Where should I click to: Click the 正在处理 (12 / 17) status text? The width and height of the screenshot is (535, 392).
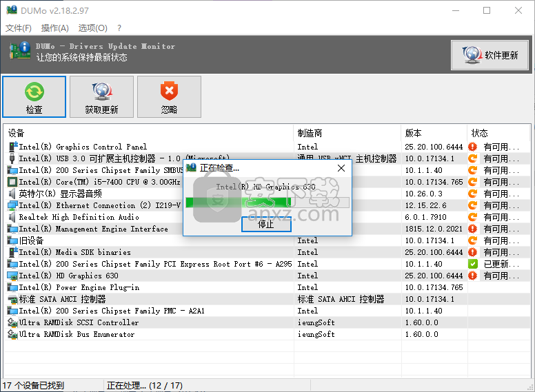click(x=145, y=386)
